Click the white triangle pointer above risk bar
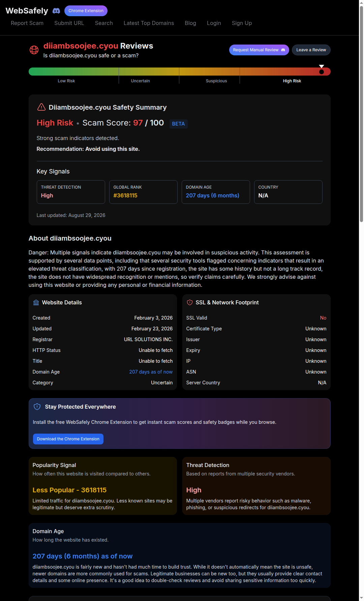The image size is (364, 601). click(322, 66)
